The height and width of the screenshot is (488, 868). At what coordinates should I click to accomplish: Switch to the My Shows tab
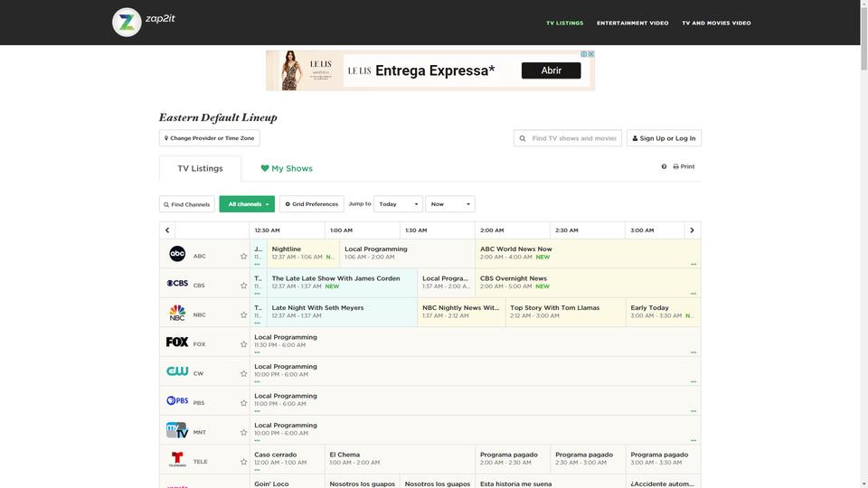pyautogui.click(x=287, y=168)
